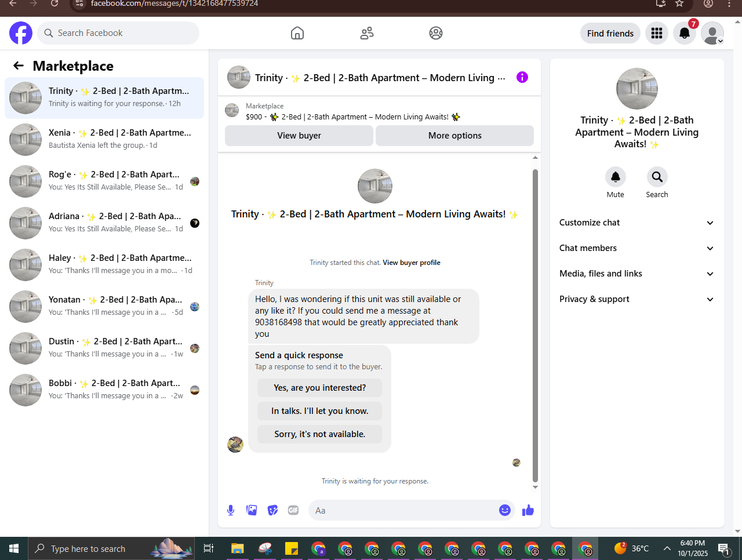
Task: Open the GIF picker
Action: point(293,510)
